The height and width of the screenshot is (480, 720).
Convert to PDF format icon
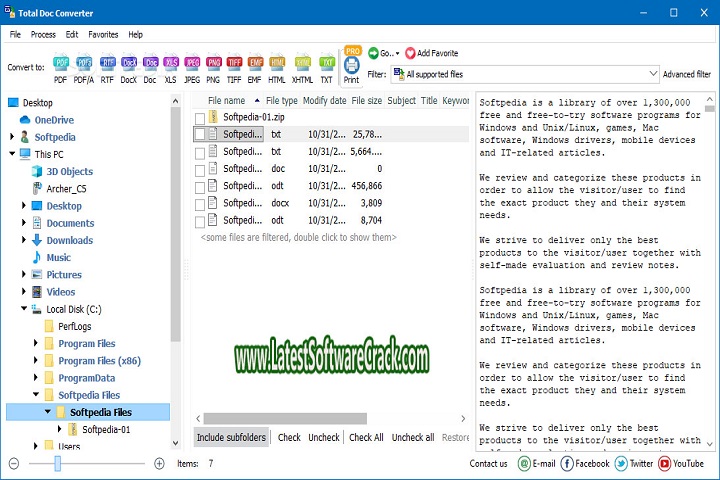61,63
